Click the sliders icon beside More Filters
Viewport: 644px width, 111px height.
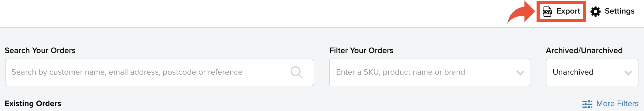(587, 104)
